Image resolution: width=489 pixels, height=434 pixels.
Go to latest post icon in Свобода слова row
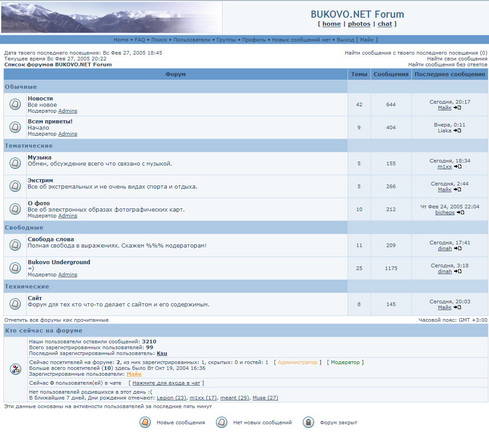click(458, 248)
